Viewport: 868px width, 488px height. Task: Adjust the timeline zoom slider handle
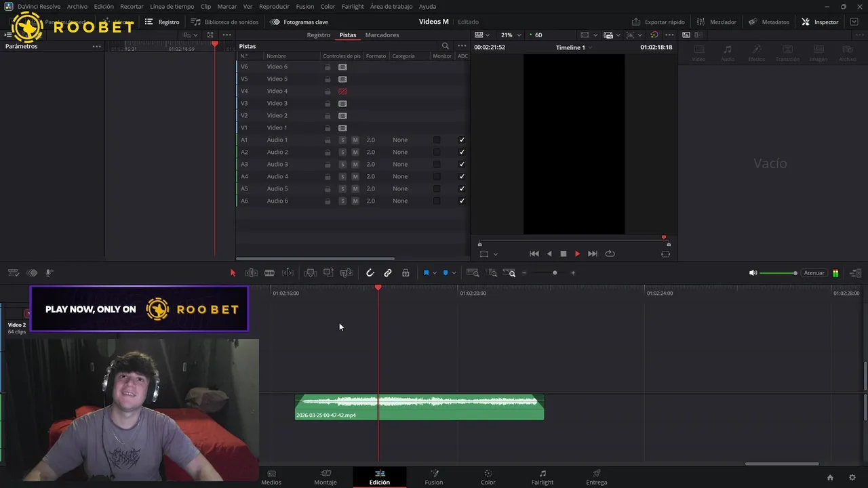(555, 273)
